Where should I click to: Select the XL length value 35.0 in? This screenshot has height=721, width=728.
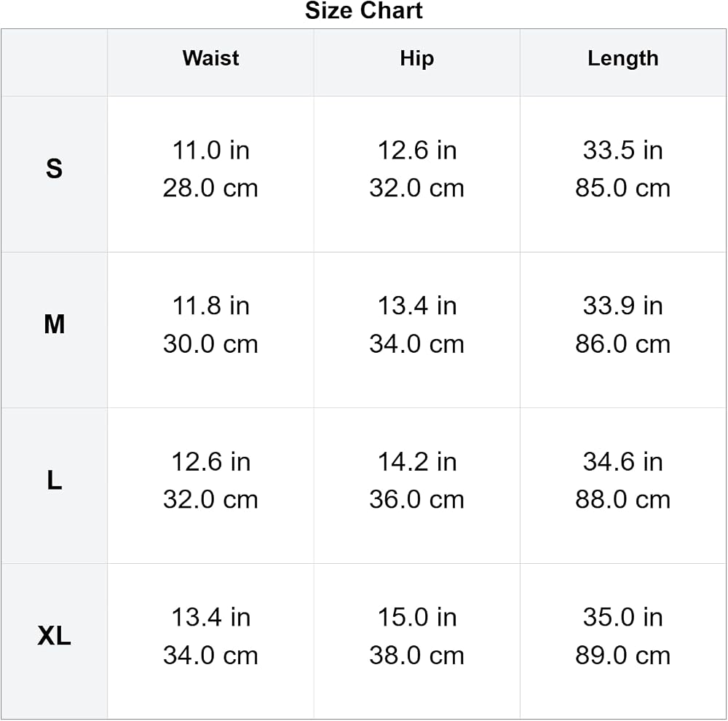(x=623, y=617)
